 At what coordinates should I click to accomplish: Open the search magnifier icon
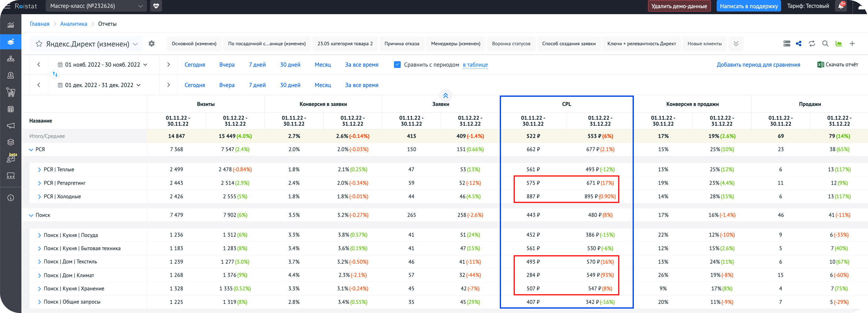[825, 44]
